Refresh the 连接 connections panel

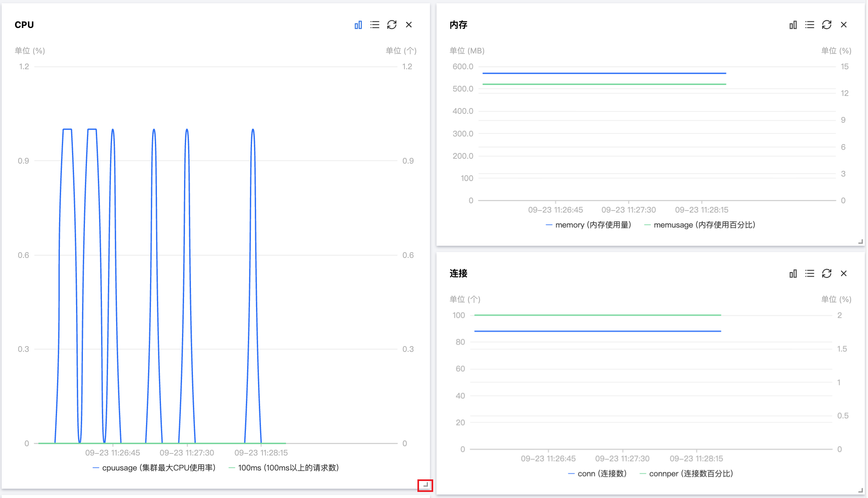[826, 274]
